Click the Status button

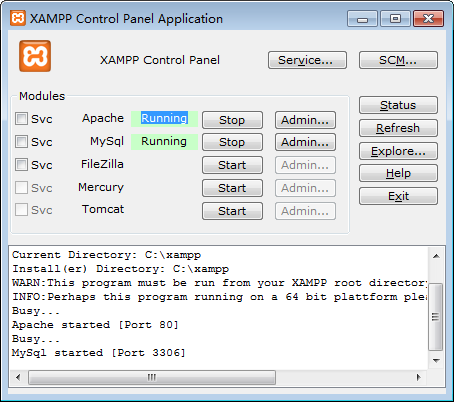398,105
